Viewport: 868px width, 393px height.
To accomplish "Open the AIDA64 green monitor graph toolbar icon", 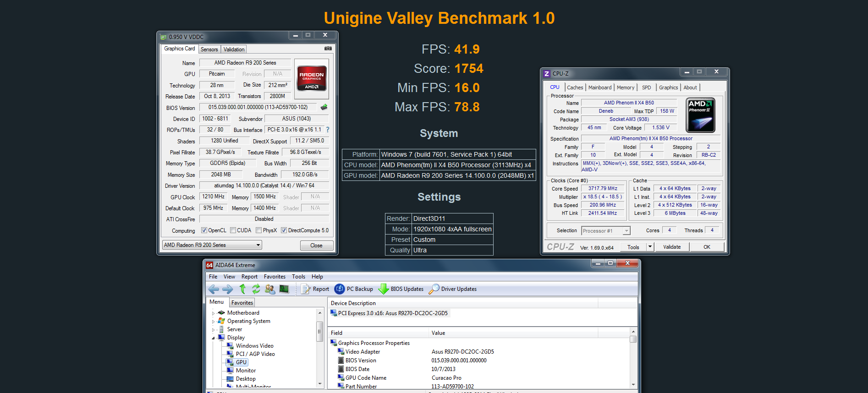I will coord(284,289).
